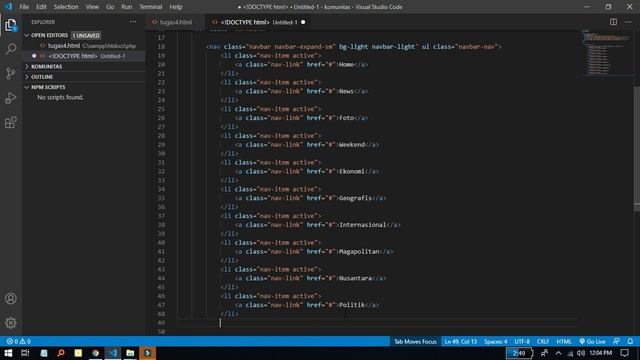Image resolution: width=640 pixels, height=360 pixels.
Task: Open the Search view in activity bar
Action: click(x=11, y=49)
